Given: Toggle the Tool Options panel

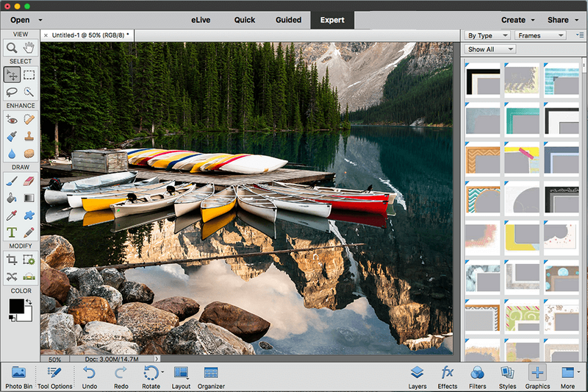Looking at the screenshot, I should click(x=54, y=377).
